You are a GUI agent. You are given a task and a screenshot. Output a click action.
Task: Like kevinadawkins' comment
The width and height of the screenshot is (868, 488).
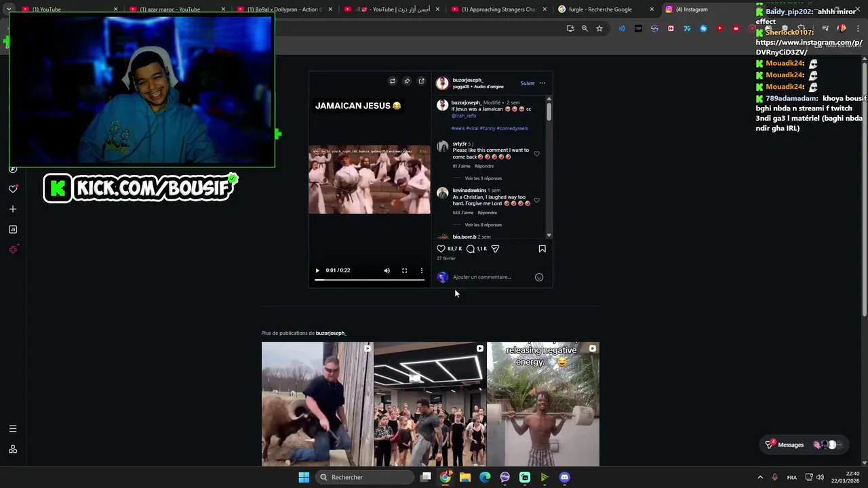[x=536, y=201]
